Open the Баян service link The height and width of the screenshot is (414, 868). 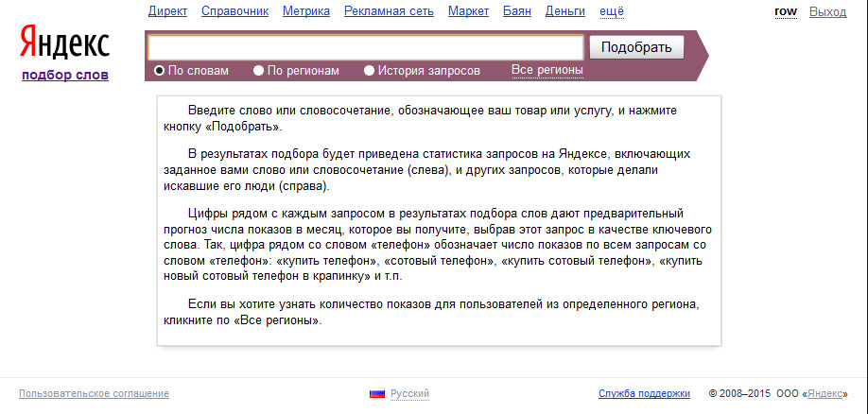[x=517, y=11]
